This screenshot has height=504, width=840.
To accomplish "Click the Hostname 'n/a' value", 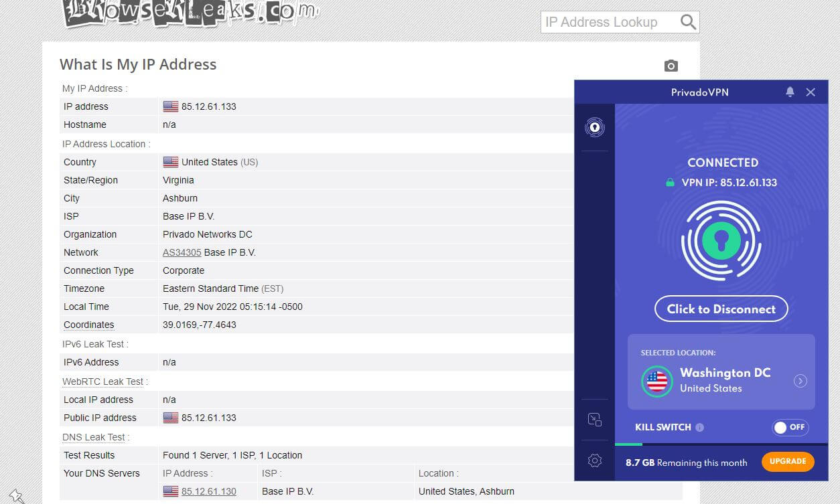I will tap(169, 124).
